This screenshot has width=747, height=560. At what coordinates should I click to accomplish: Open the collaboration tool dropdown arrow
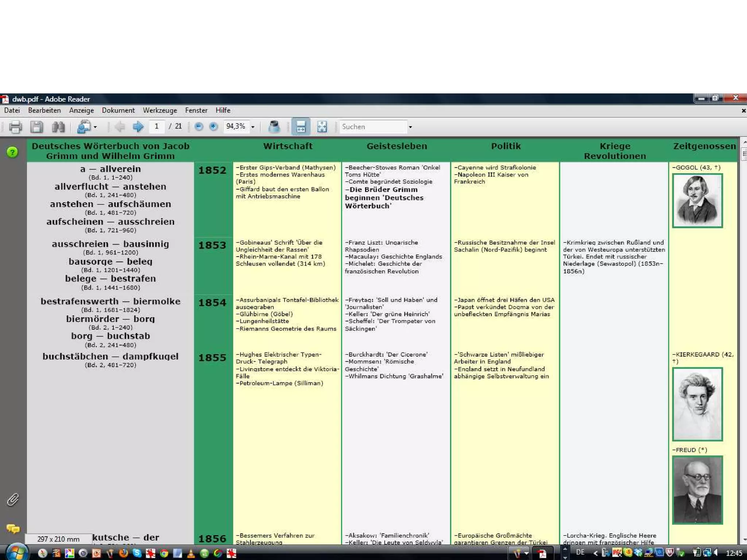tap(95, 127)
